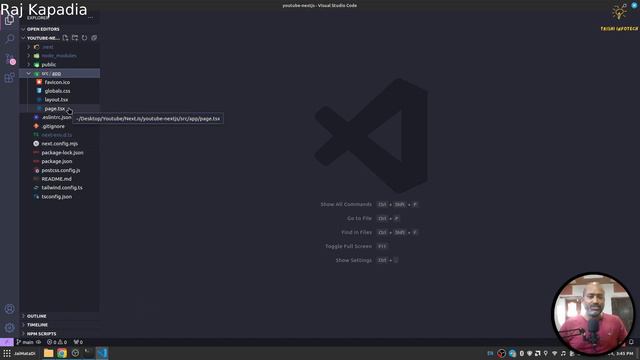Expand the NPM Scripts section

(60, 333)
